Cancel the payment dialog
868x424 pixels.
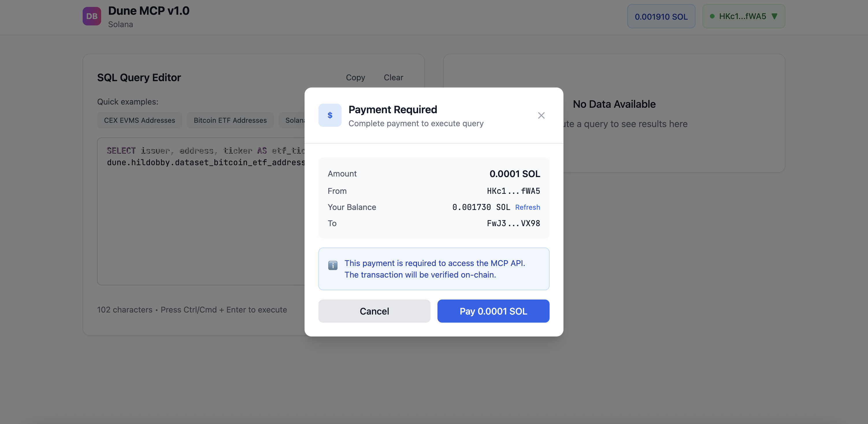coord(374,311)
